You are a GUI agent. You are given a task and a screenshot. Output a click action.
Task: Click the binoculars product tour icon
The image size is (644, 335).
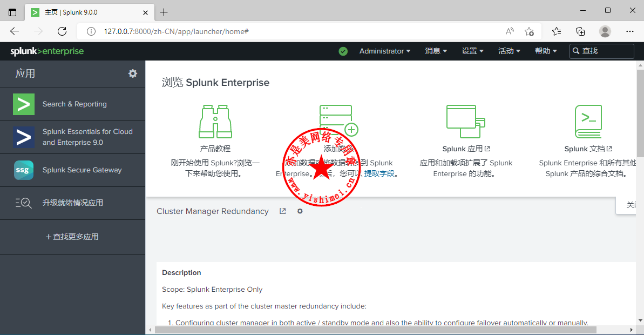[215, 121]
